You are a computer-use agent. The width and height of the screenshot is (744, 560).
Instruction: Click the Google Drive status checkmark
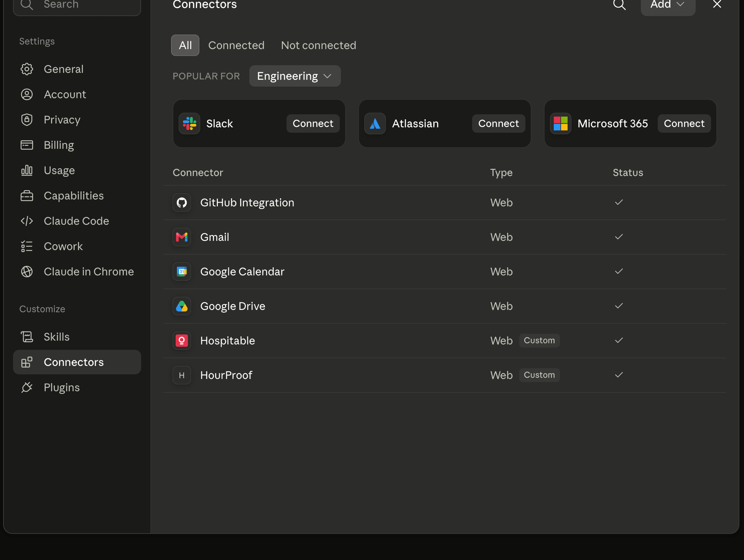(x=619, y=306)
